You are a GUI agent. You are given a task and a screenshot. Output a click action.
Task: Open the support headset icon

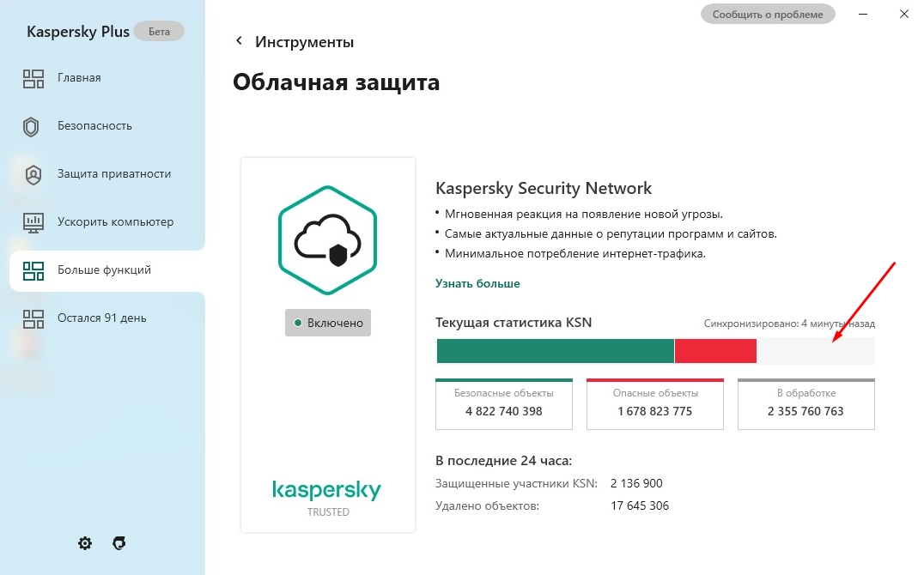pos(119,543)
